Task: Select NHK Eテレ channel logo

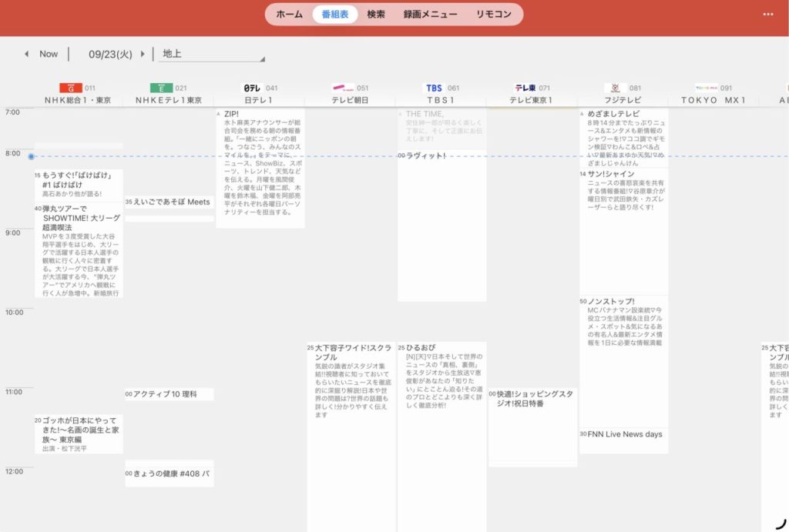Action: click(161, 88)
